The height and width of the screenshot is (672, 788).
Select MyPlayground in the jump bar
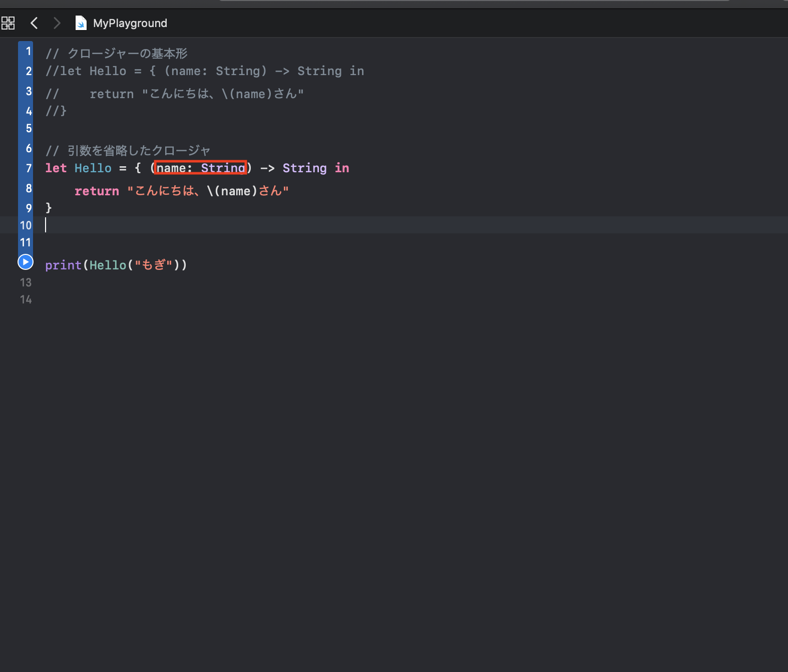pyautogui.click(x=130, y=23)
